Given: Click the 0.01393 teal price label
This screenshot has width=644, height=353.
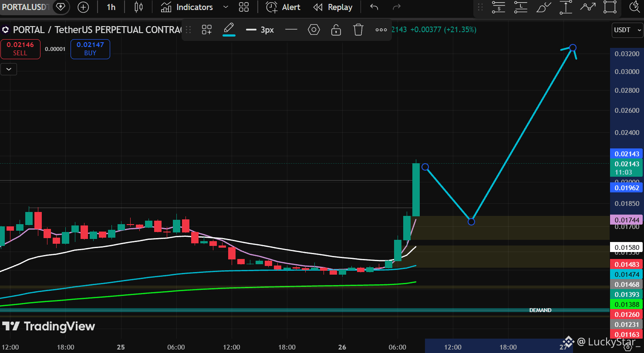Looking at the screenshot, I should point(627,294).
